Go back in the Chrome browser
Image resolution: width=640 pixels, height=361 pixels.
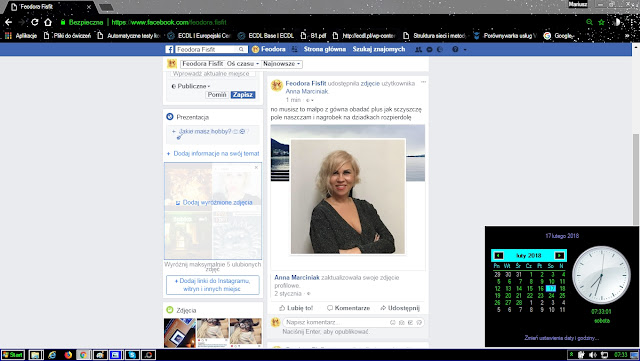(9, 22)
